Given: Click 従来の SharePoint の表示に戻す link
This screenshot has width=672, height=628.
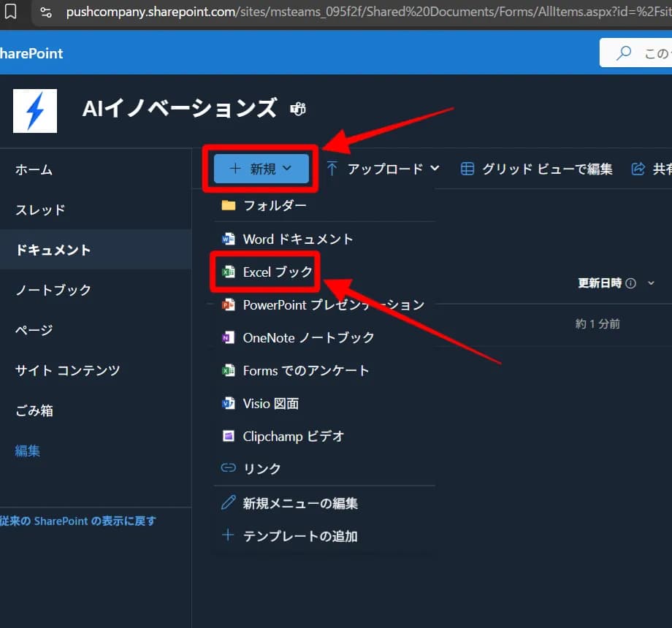Looking at the screenshot, I should tap(77, 521).
